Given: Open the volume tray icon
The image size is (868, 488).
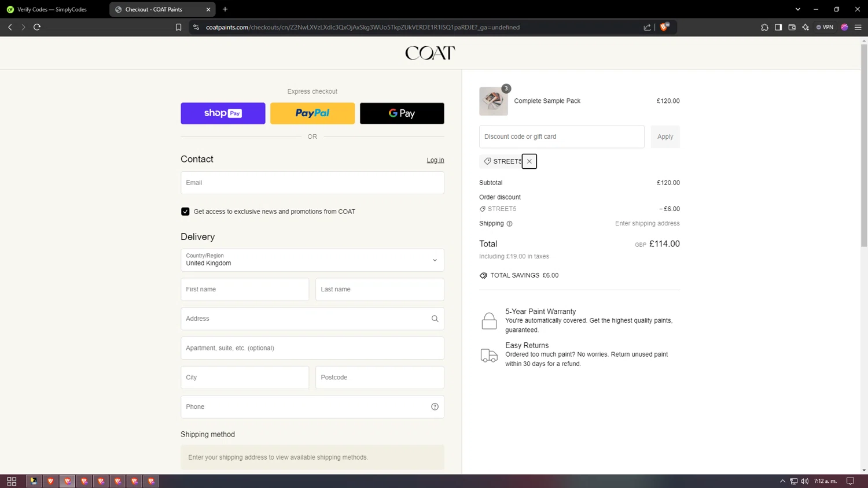Looking at the screenshot, I should click(x=804, y=481).
